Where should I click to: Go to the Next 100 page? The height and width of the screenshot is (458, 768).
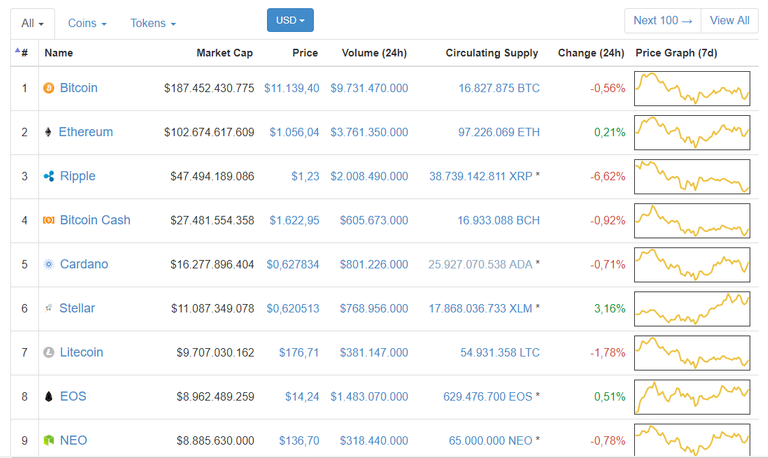point(663,21)
